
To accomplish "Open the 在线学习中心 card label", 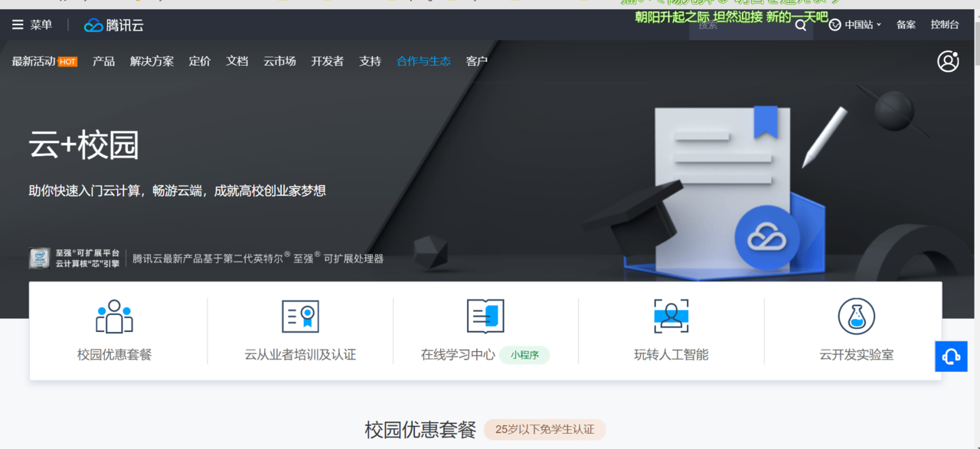I will coord(458,355).
